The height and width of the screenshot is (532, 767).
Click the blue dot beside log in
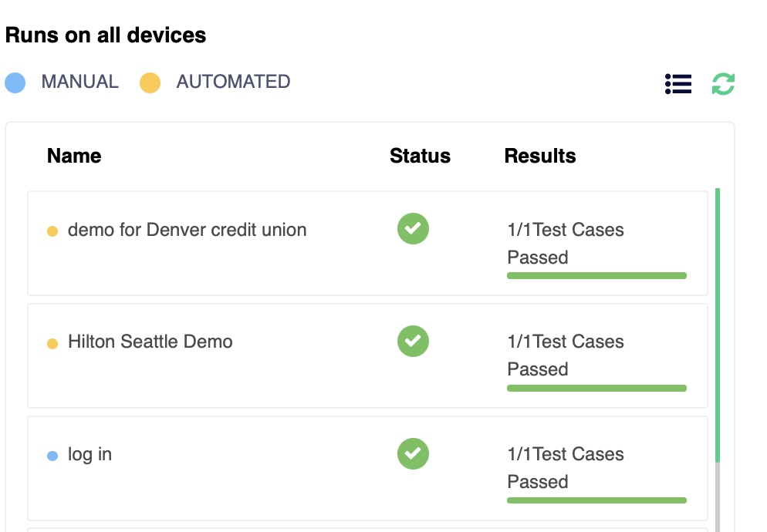click(52, 456)
